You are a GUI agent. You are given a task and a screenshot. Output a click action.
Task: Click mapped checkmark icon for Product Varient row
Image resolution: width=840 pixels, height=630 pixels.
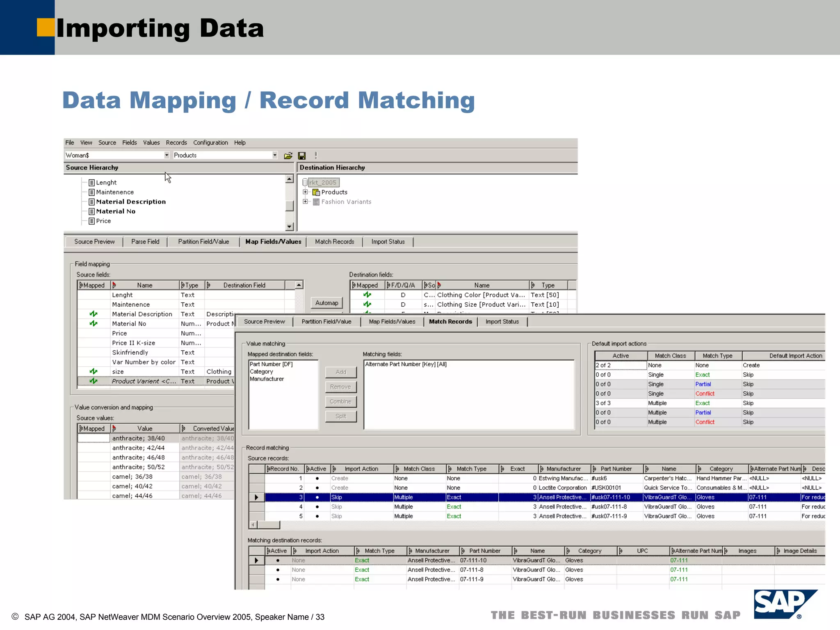pyautogui.click(x=94, y=381)
